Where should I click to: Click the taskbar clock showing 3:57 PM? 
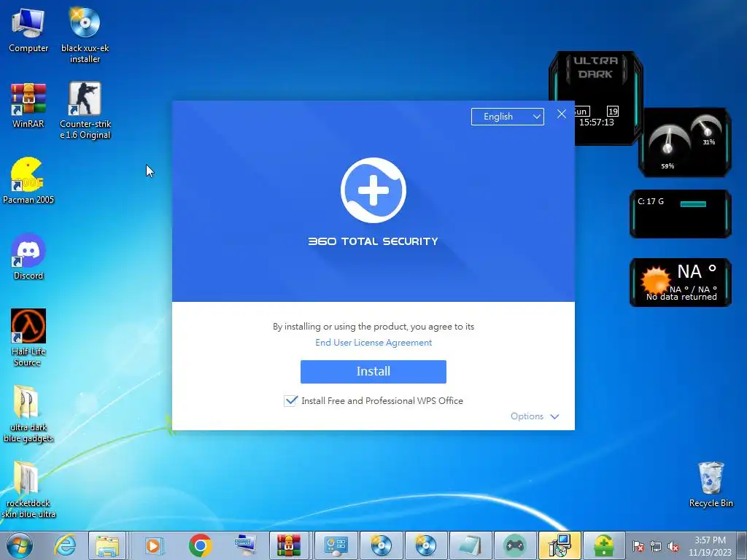click(710, 546)
